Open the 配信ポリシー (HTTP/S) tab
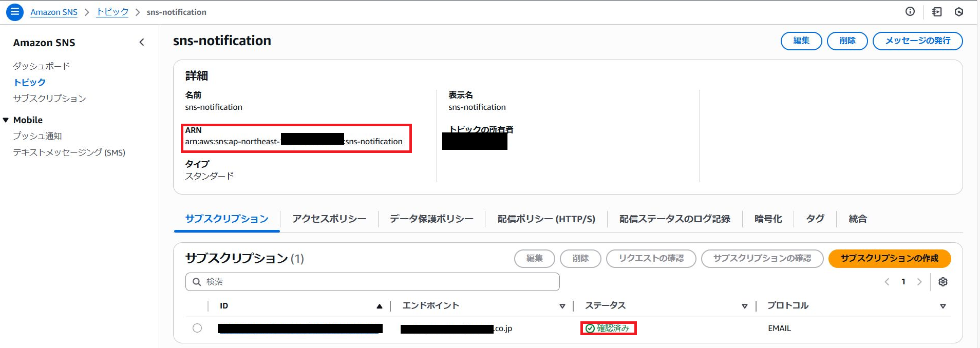The image size is (980, 348). pos(546,219)
